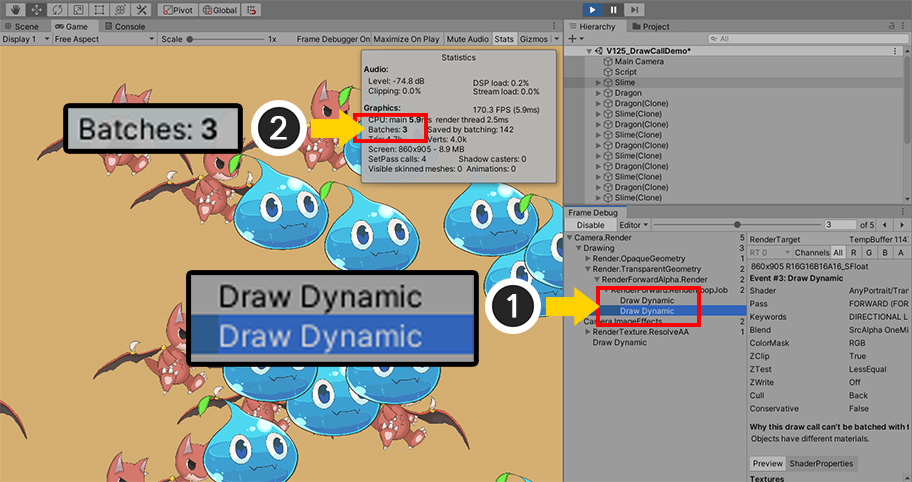Go to next event with the right arrow
This screenshot has height=482, width=912.
coord(902,225)
